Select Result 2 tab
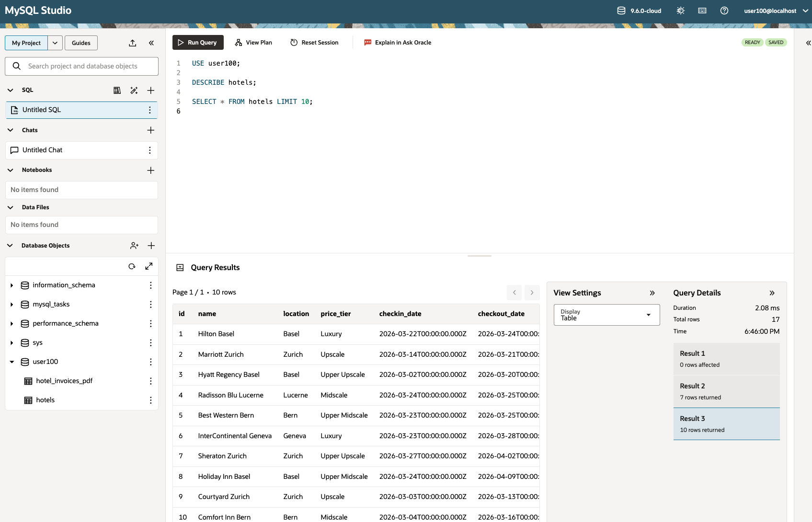This screenshot has width=812, height=522. pos(726,391)
